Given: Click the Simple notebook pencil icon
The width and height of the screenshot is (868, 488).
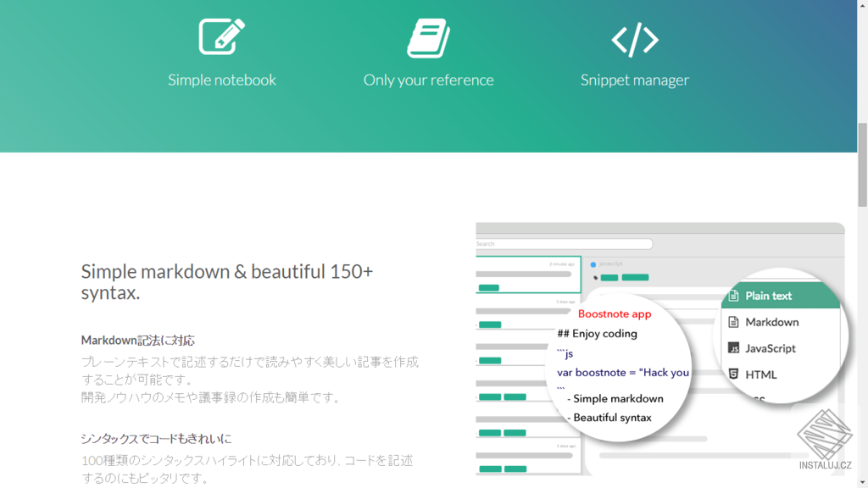Looking at the screenshot, I should click(222, 36).
